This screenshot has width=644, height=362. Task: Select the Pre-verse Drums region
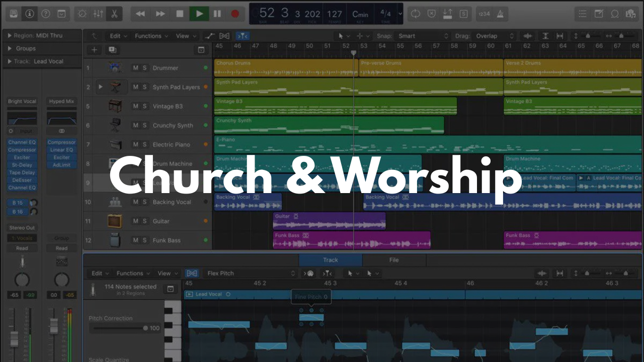click(431, 68)
